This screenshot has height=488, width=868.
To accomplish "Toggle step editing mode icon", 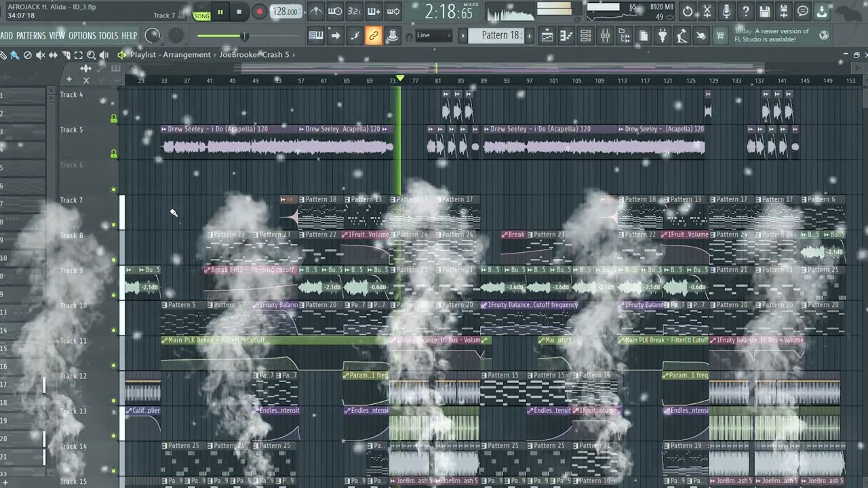I will pyautogui.click(x=354, y=36).
